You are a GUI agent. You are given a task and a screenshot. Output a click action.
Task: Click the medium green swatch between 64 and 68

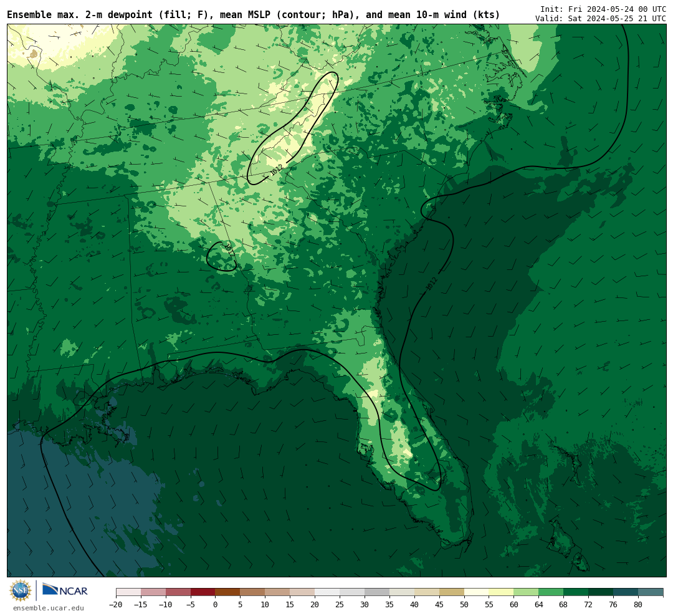551,592
